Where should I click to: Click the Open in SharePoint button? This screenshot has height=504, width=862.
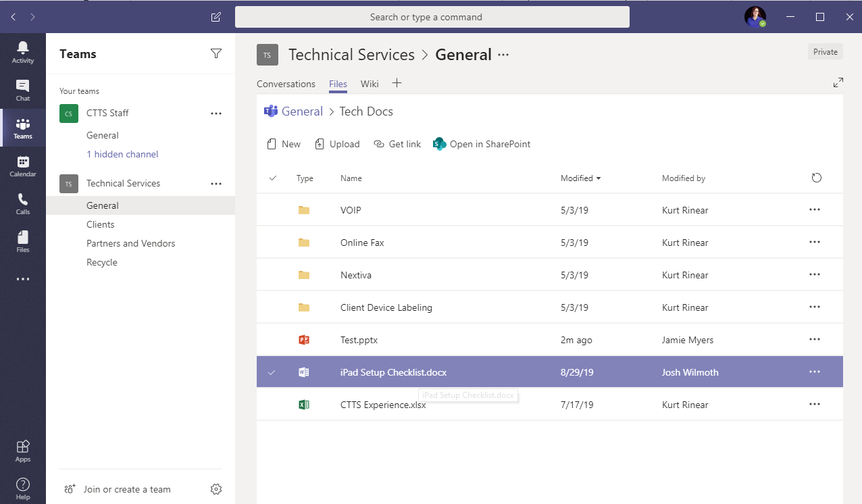pyautogui.click(x=481, y=144)
